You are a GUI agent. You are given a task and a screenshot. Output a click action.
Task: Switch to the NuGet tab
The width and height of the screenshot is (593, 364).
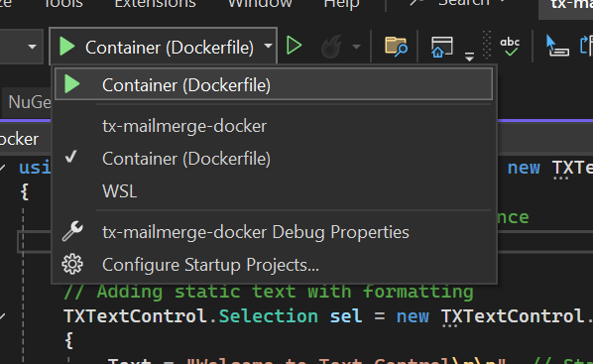coord(30,102)
